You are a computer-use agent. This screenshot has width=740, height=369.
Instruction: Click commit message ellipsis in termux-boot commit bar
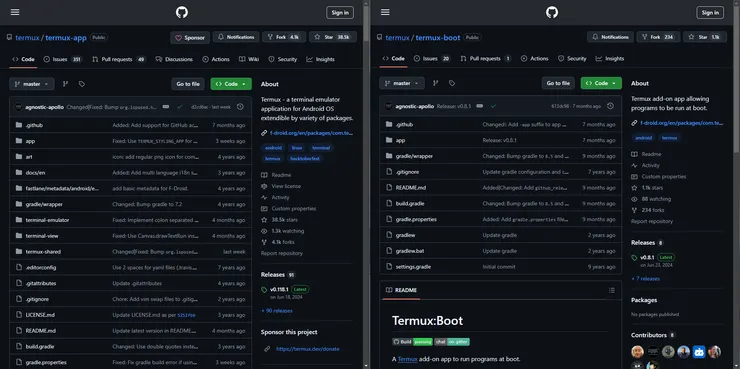tap(479, 106)
